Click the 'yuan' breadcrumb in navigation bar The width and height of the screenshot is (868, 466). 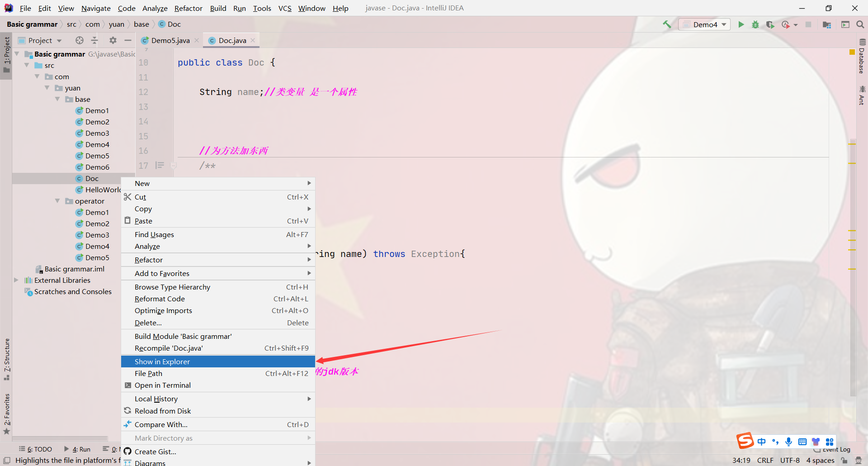pos(117,24)
